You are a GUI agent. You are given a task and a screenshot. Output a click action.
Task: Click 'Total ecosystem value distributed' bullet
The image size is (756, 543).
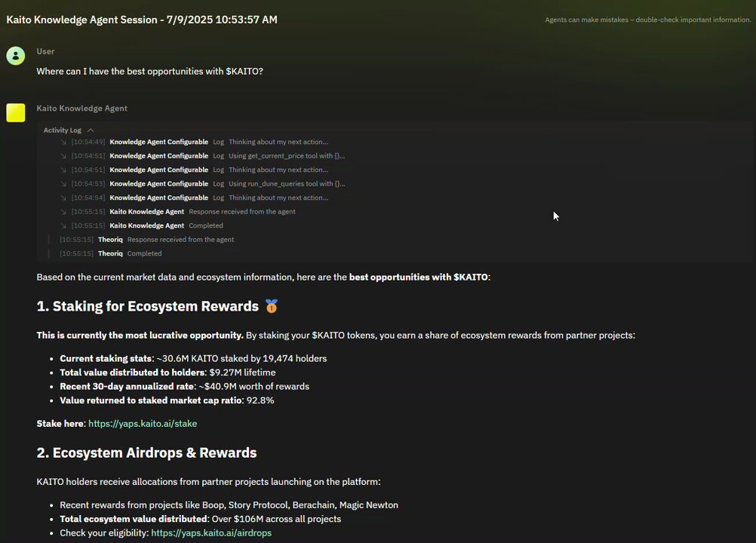tap(201, 519)
